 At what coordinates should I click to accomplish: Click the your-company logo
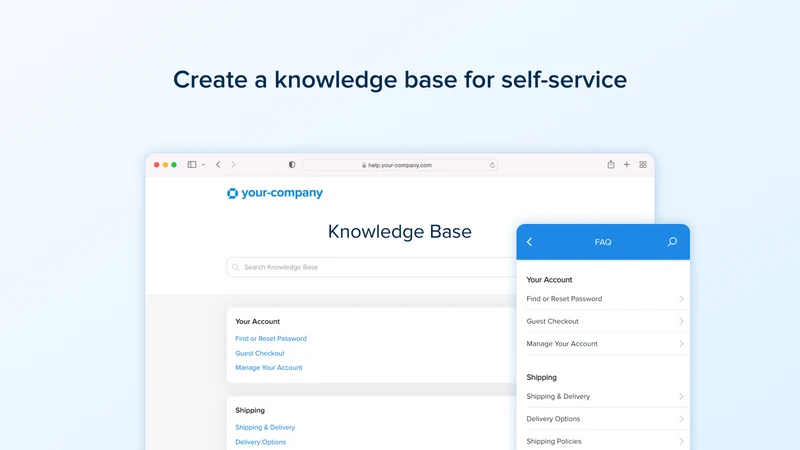tap(275, 193)
